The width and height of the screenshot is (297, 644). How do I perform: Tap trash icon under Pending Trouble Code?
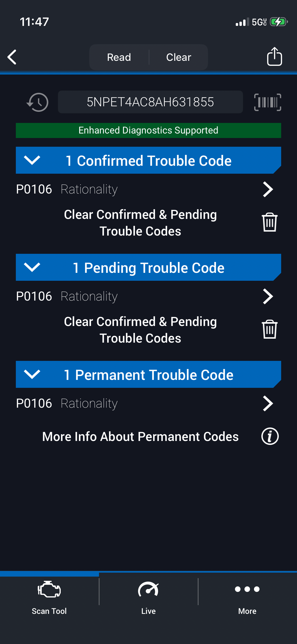(x=269, y=329)
